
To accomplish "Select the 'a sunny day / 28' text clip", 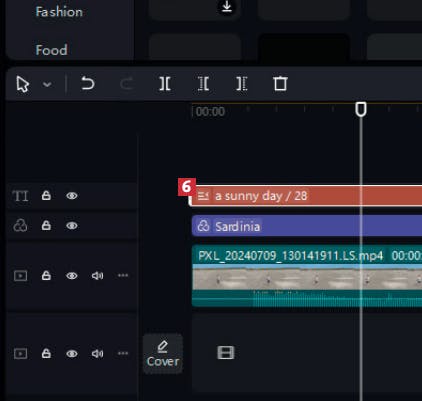I will [x=306, y=196].
